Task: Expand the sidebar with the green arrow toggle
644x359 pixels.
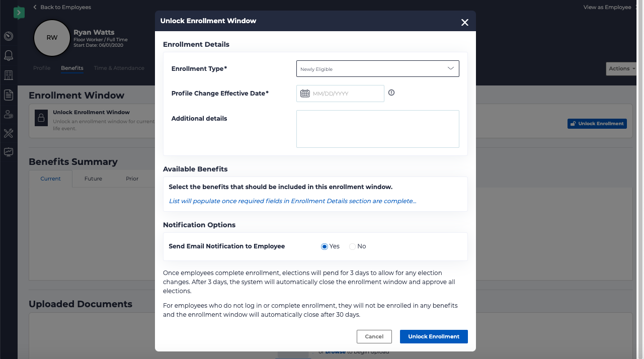Action: [x=19, y=12]
